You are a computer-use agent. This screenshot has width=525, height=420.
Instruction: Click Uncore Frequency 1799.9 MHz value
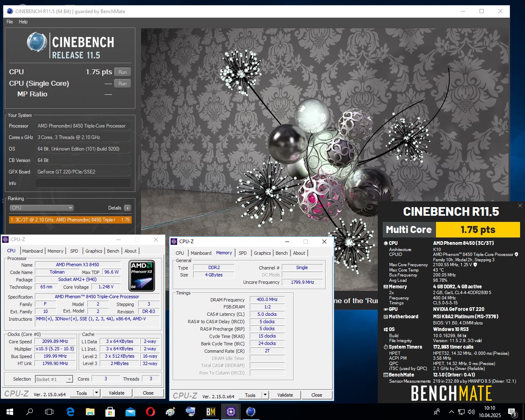coord(302,282)
